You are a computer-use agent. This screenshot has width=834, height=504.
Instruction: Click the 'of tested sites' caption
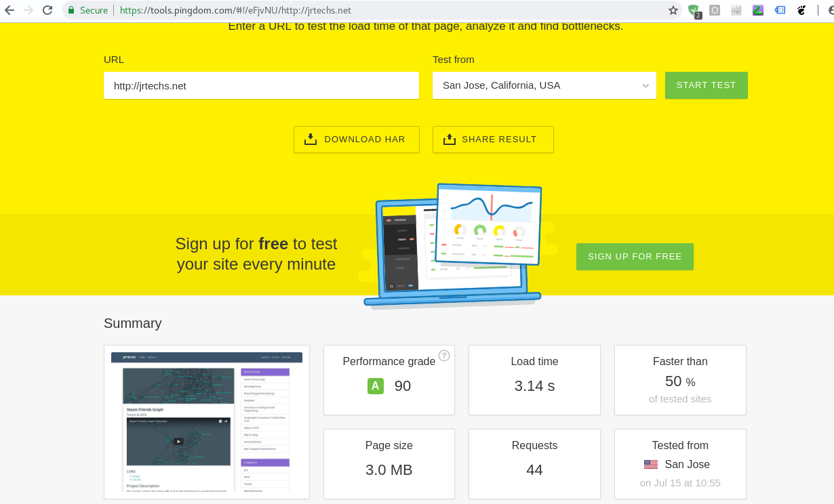[x=680, y=399]
